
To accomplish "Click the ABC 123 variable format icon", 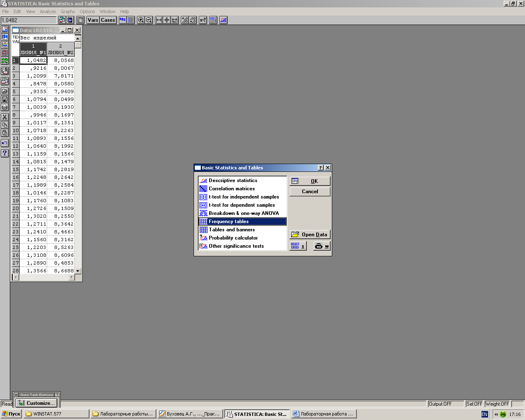I will pos(213,20).
